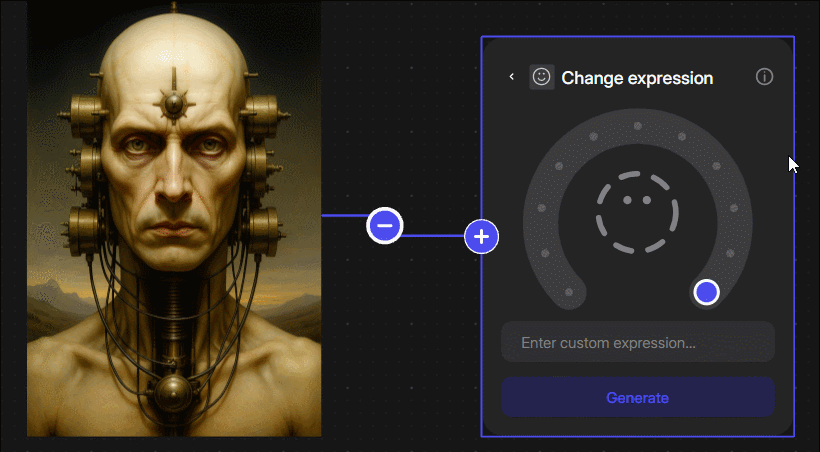Select the dial dot directly above blue handle

coord(730,253)
